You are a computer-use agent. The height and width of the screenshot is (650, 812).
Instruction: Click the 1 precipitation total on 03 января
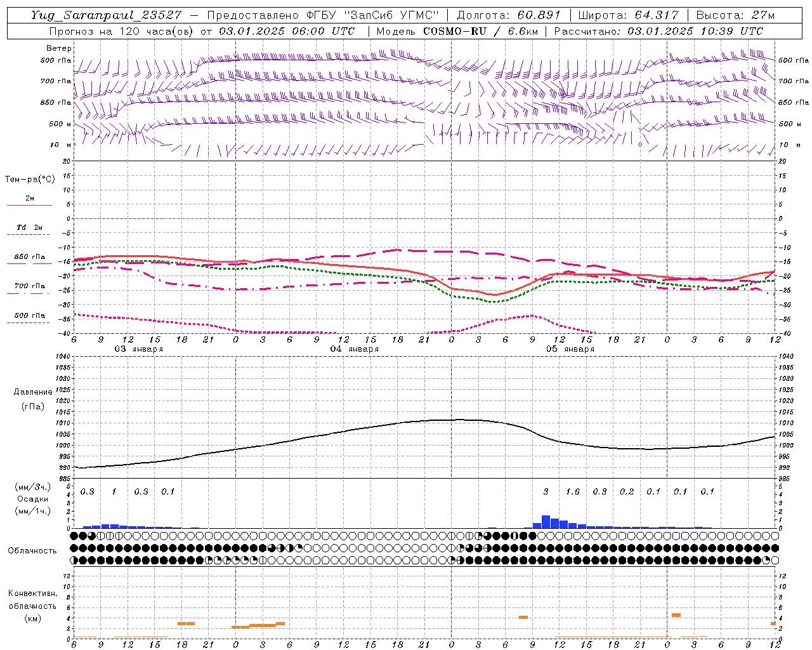coord(114,491)
